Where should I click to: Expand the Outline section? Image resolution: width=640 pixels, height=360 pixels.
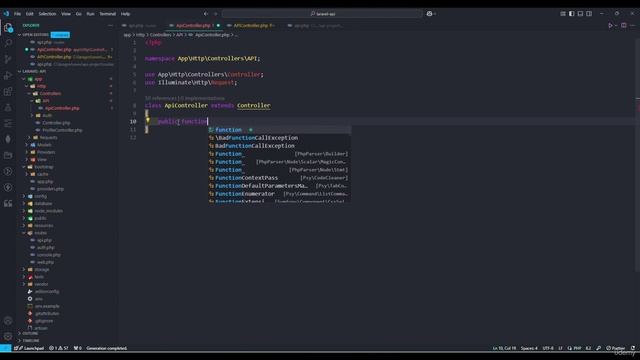click(x=30, y=333)
